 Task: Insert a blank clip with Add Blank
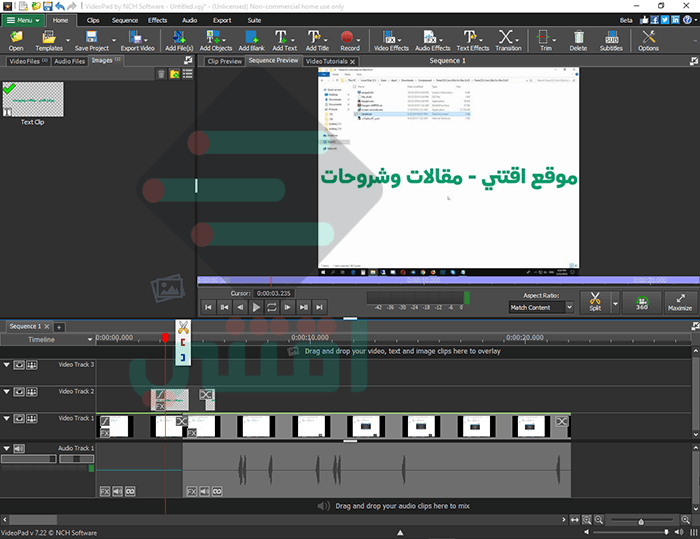tap(251, 41)
